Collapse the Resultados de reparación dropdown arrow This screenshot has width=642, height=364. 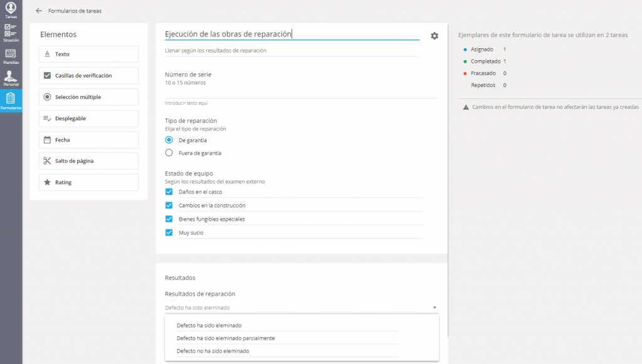click(x=434, y=308)
